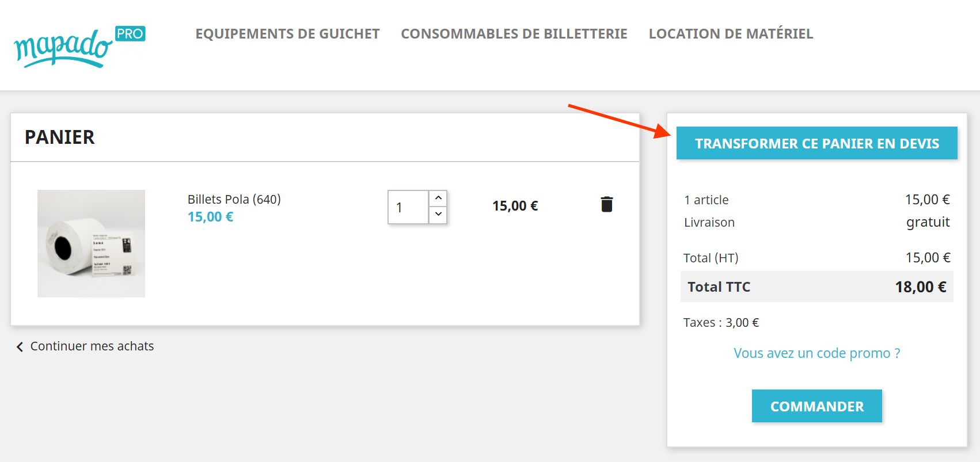The height and width of the screenshot is (462, 980).
Task: Click the PRO badge beside the logo
Action: pyautogui.click(x=130, y=34)
